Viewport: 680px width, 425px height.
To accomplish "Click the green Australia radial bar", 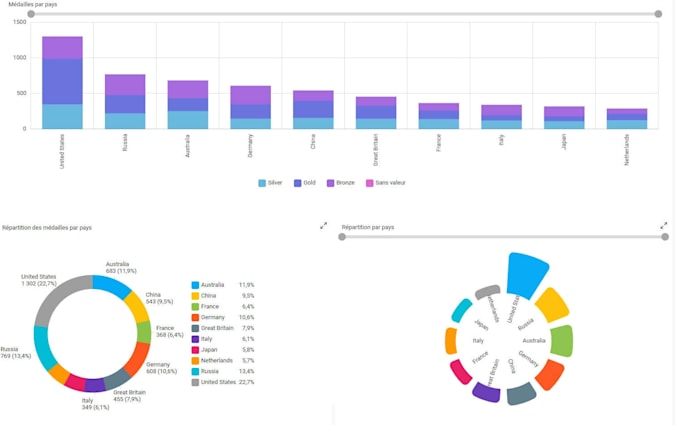I will coord(562,341).
